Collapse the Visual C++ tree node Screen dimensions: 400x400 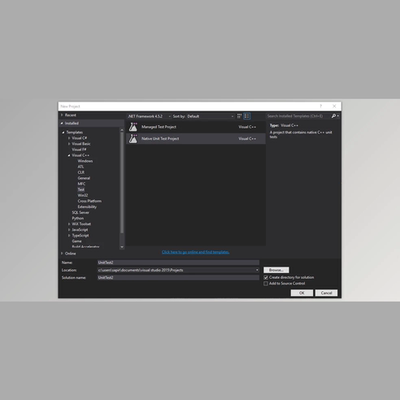(69, 155)
